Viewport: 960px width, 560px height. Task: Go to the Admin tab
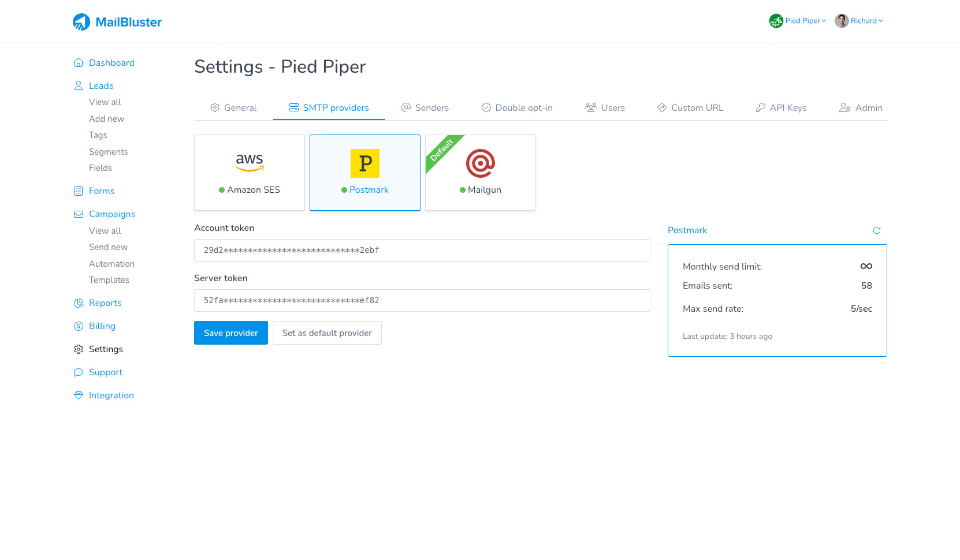tap(861, 107)
